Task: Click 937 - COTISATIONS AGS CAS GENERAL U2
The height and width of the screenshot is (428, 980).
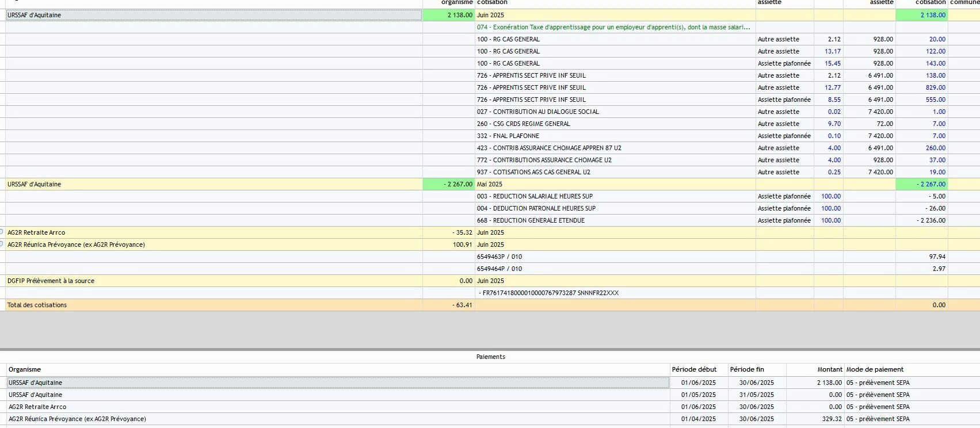Action: (x=533, y=172)
